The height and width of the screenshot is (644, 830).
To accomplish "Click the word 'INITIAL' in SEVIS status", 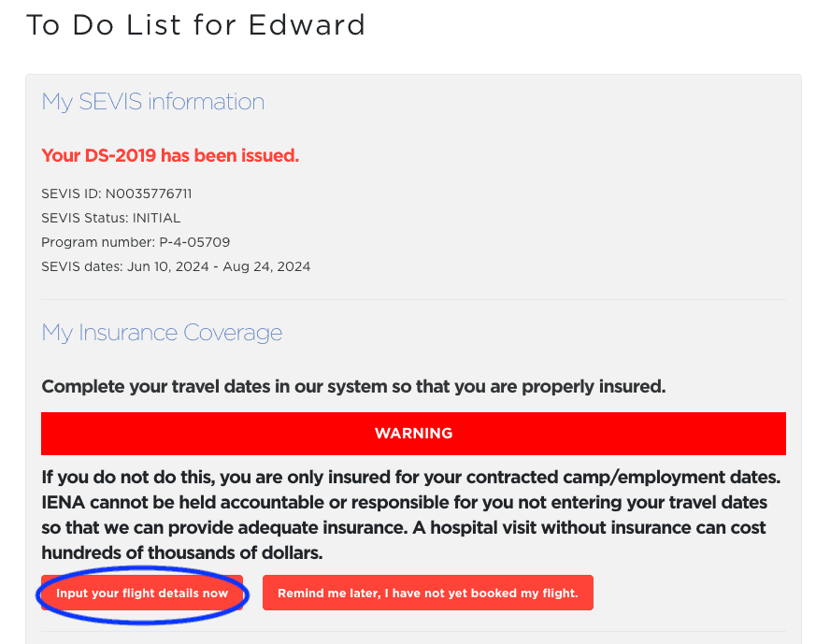I will pos(157,218).
